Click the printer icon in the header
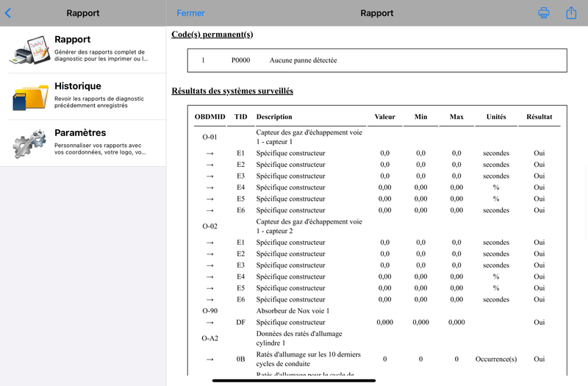Image resolution: width=588 pixels, height=386 pixels. [x=544, y=12]
